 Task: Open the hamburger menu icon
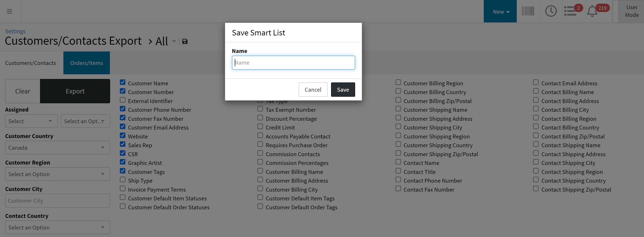point(10,11)
